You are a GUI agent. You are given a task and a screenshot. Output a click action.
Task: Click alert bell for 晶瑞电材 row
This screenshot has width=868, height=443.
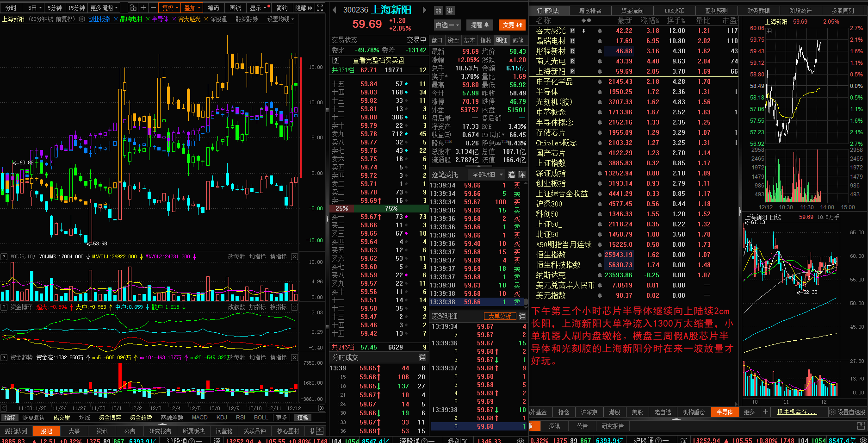tap(600, 41)
